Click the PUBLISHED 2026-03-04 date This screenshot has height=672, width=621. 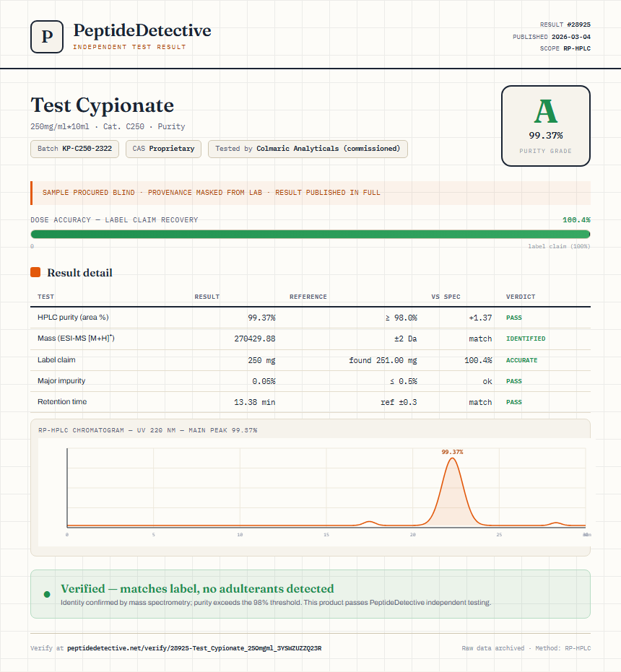(552, 36)
